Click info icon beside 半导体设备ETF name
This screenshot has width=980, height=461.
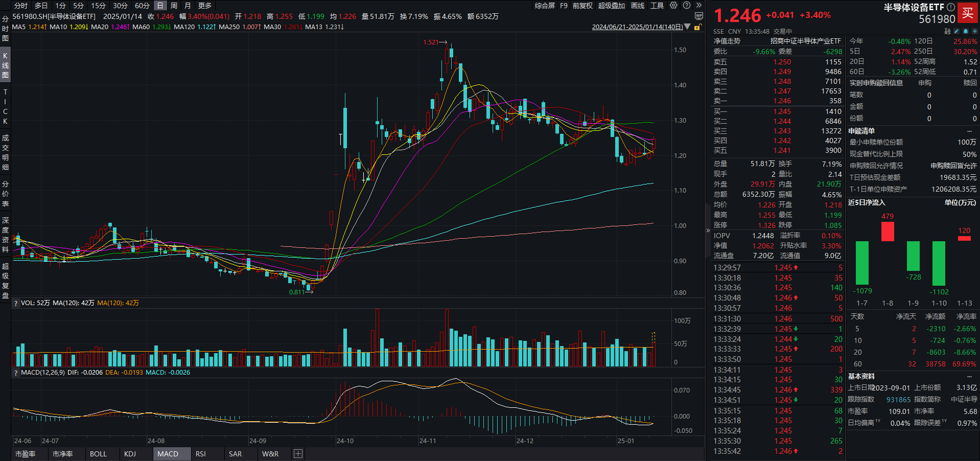(950, 7)
